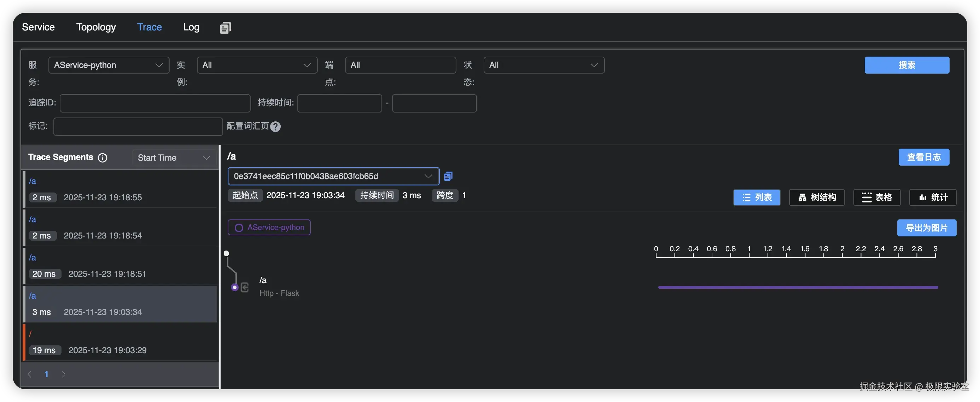
Task: Toggle the AService-python service filter
Action: pos(269,228)
